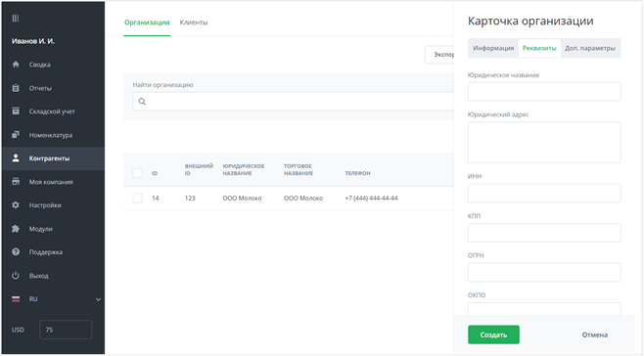Open Складской учет section

tap(52, 111)
